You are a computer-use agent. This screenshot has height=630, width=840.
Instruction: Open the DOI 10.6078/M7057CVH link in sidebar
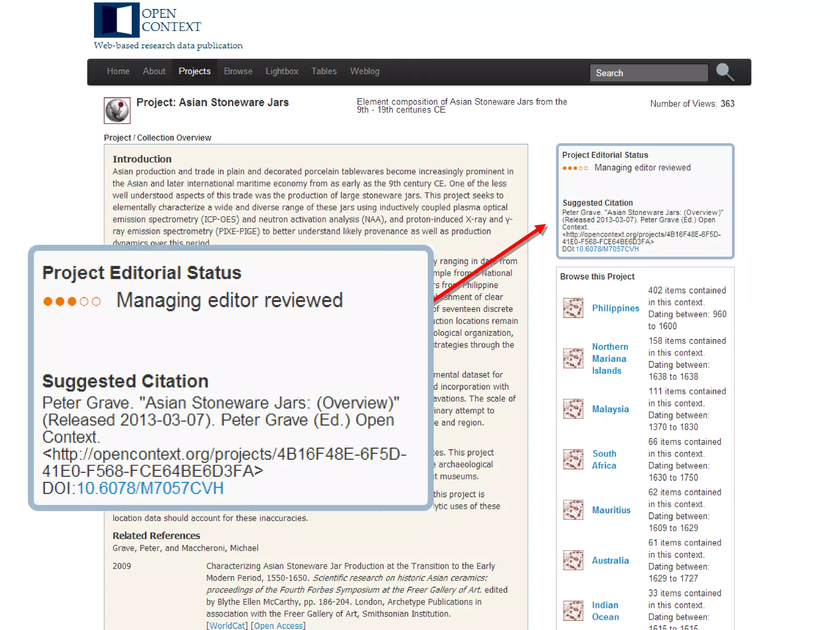pos(607,249)
